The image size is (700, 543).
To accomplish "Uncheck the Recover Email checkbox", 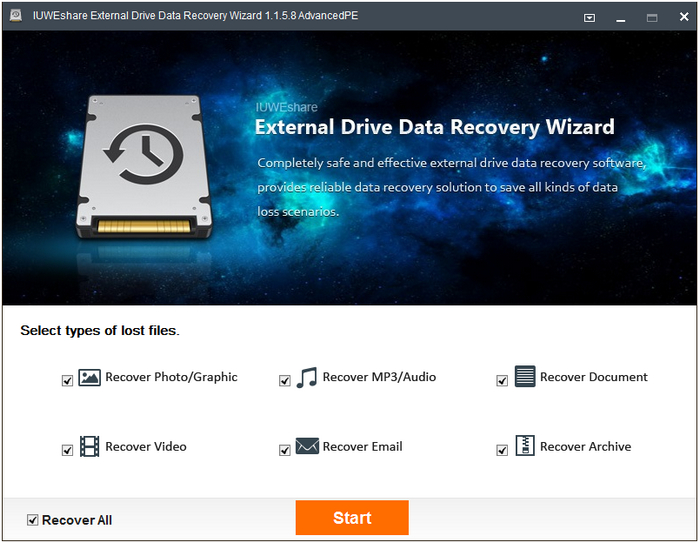I will point(285,450).
